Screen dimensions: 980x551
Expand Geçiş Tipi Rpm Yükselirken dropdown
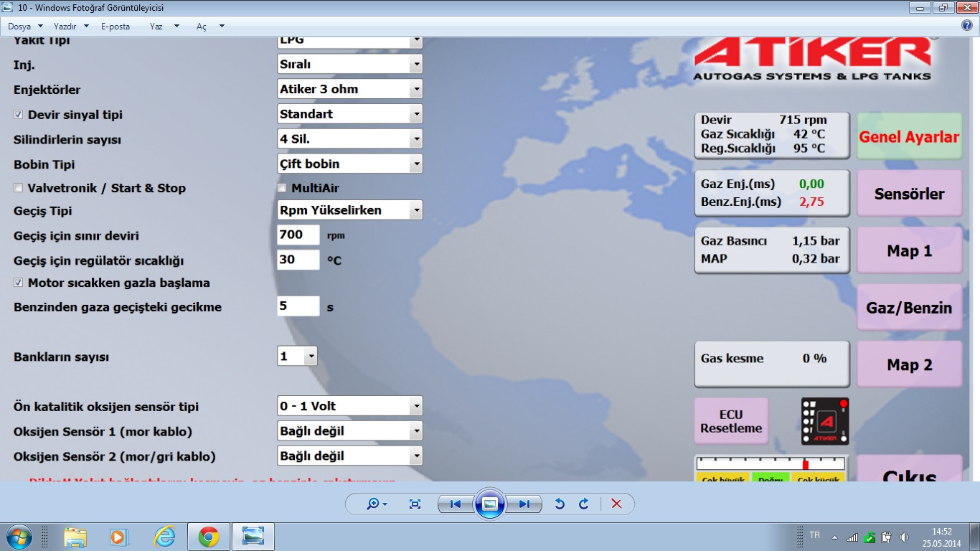click(350, 210)
